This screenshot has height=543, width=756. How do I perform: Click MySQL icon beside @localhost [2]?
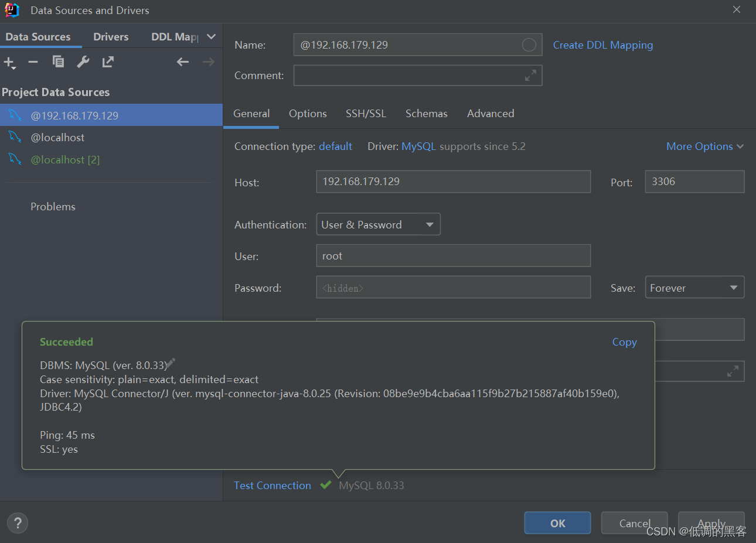15,159
